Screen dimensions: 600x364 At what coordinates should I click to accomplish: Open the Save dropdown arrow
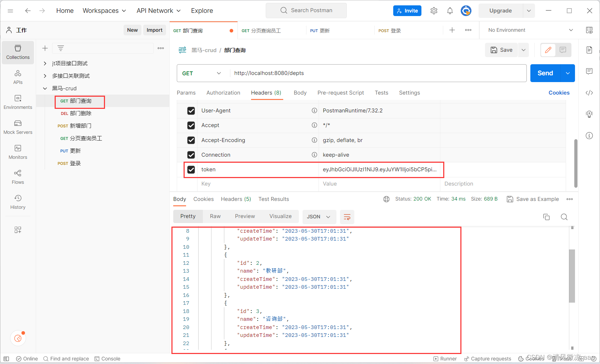pyautogui.click(x=524, y=50)
